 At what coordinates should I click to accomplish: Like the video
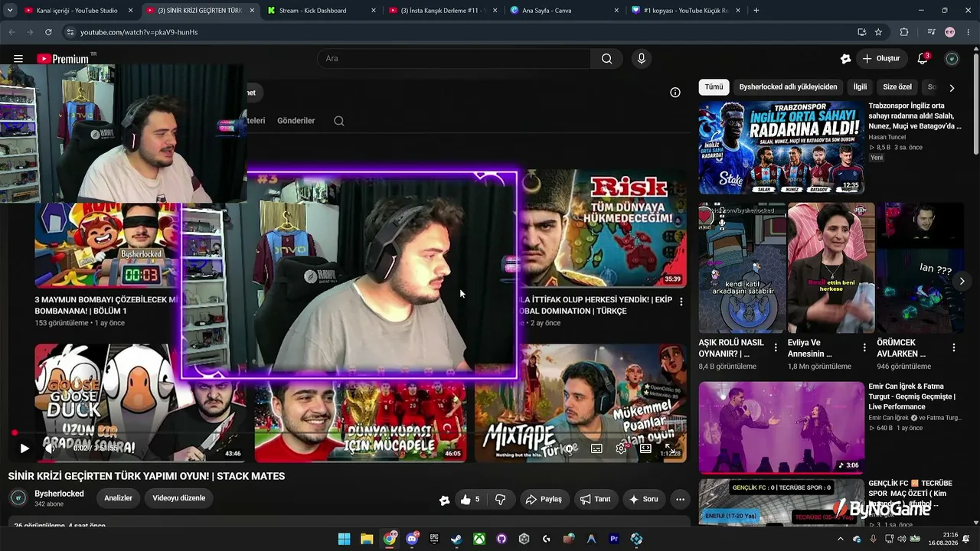tap(470, 500)
